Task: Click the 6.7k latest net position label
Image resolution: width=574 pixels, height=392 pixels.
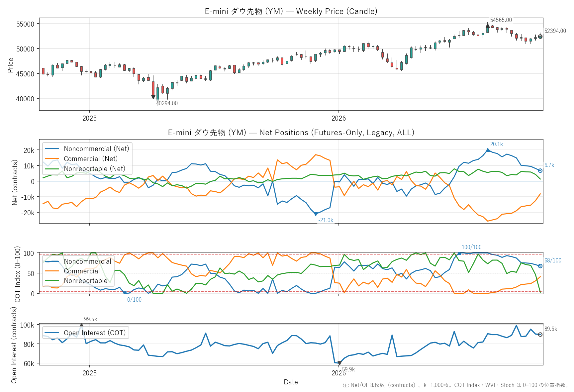Action: tap(549, 165)
